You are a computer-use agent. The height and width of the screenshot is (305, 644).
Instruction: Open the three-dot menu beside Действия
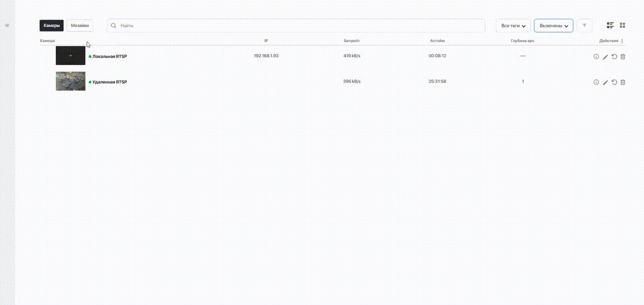pyautogui.click(x=622, y=41)
